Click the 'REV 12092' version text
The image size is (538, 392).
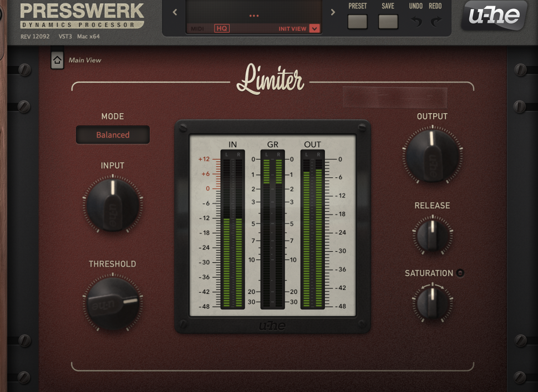coord(35,37)
